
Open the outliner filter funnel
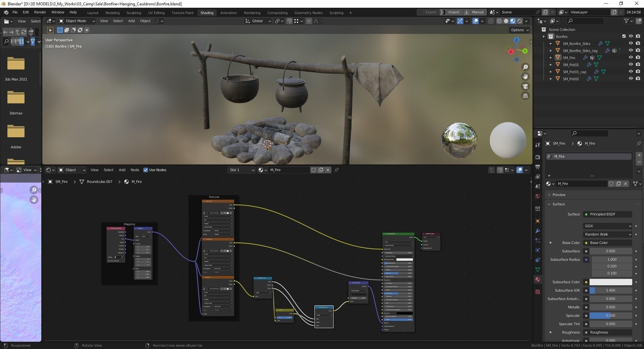pyautogui.click(x=628, y=21)
